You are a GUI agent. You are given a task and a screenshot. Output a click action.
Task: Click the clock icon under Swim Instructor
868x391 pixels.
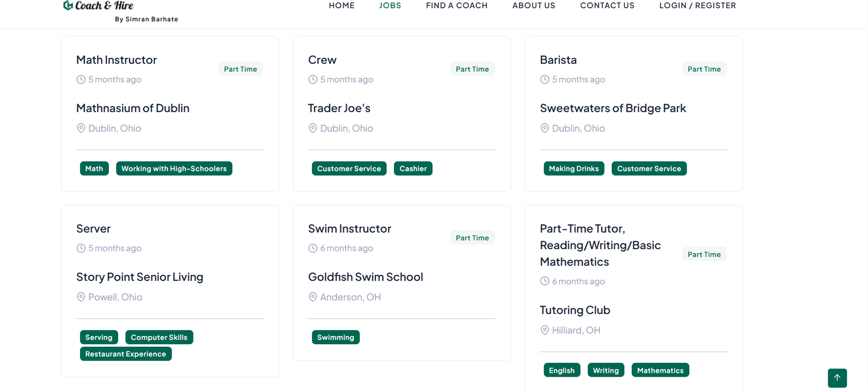313,248
